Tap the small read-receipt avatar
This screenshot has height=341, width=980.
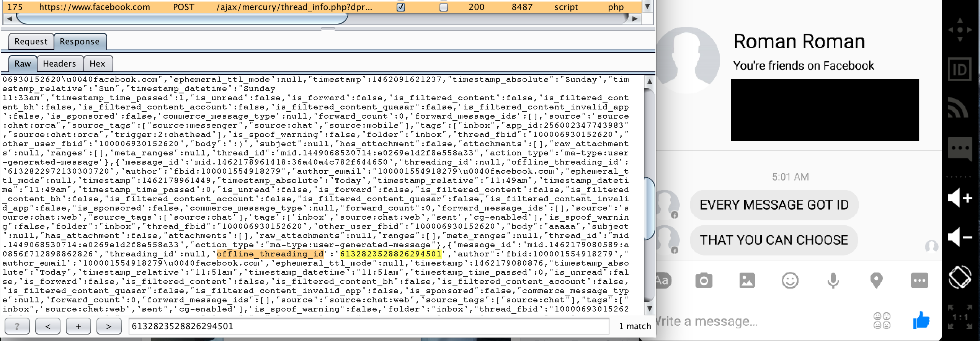(931, 246)
